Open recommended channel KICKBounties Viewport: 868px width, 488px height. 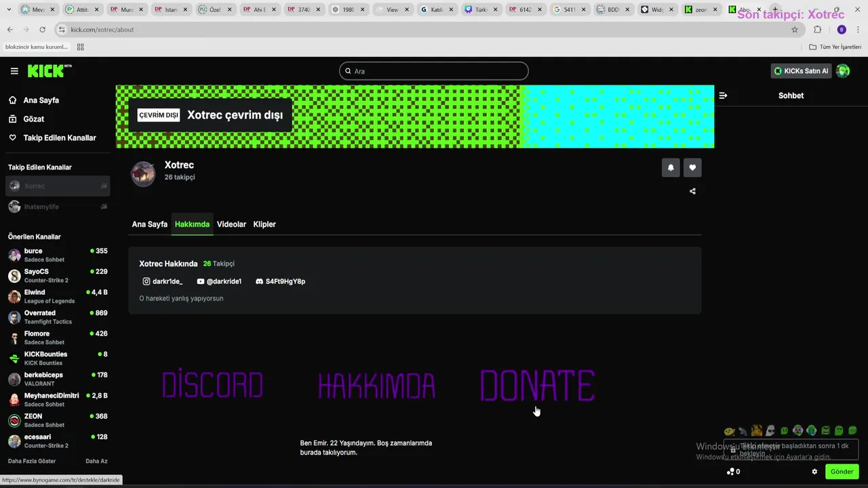click(58, 359)
